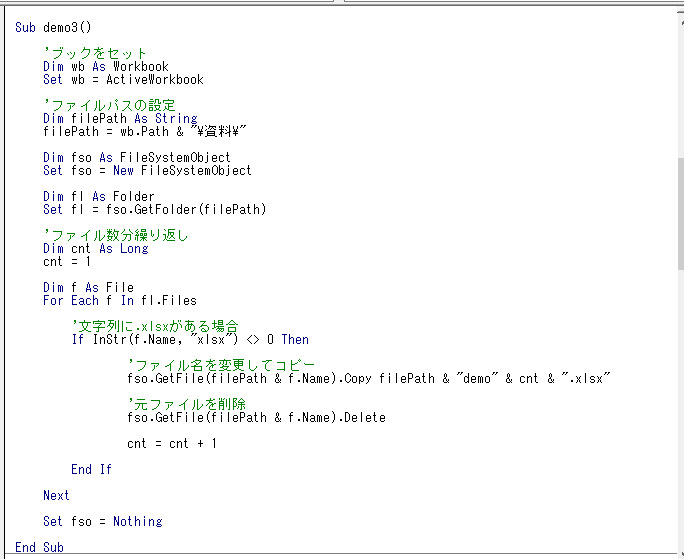Screen dimensions: 684x559
Task: Click the filePath = wb.Path assignment line
Action: click(145, 131)
